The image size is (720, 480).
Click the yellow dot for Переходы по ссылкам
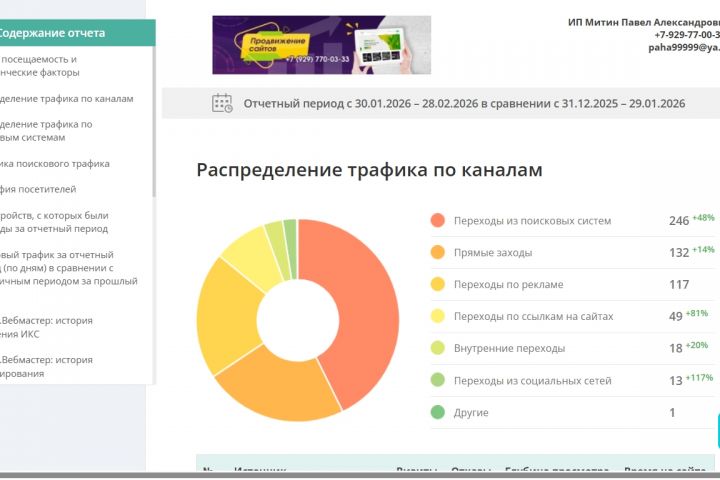click(x=438, y=316)
